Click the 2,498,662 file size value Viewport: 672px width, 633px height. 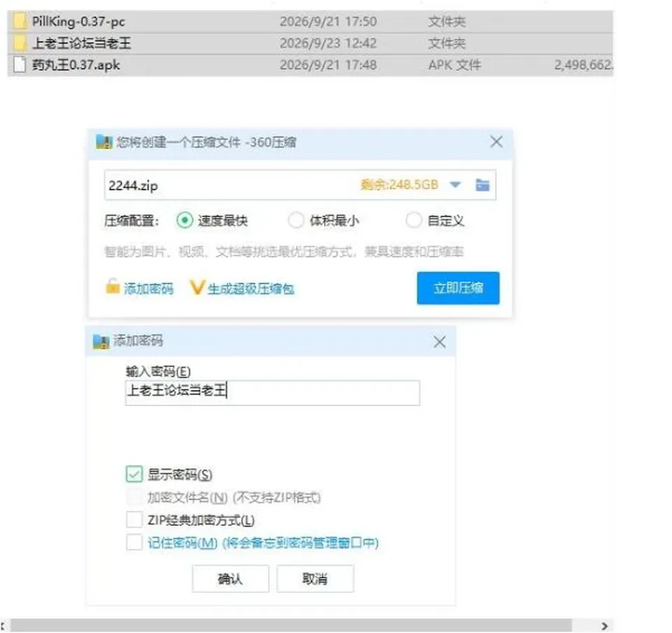pyautogui.click(x=583, y=65)
